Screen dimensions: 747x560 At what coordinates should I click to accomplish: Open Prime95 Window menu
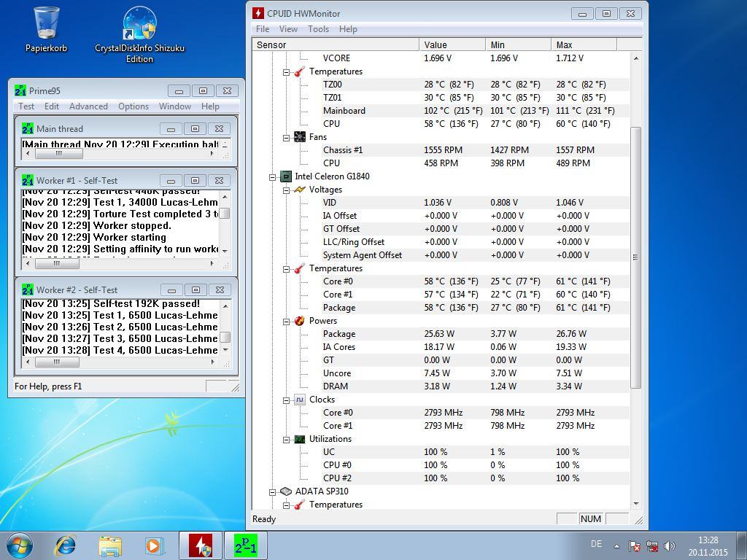click(x=175, y=106)
